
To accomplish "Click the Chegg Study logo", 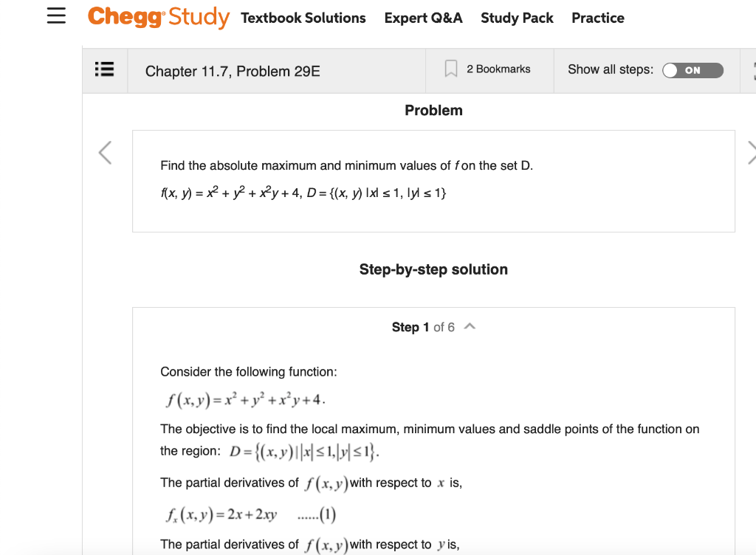I will pyautogui.click(x=158, y=17).
